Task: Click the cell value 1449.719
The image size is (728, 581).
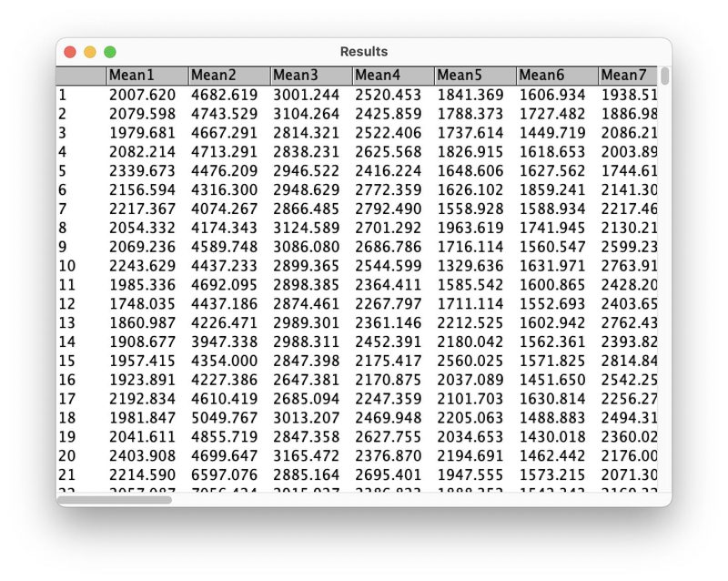Action: [x=552, y=133]
